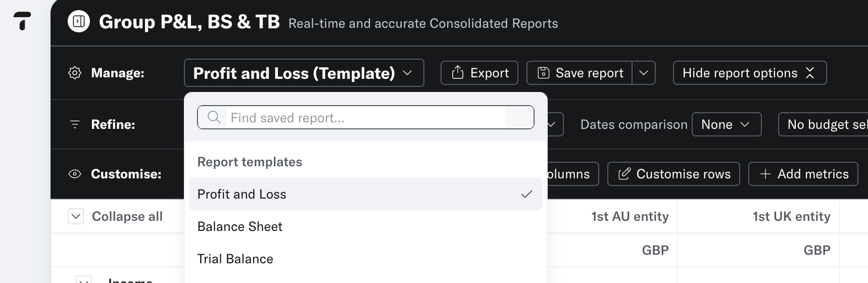Hide report options
The width and height of the screenshot is (868, 283).
(x=749, y=73)
